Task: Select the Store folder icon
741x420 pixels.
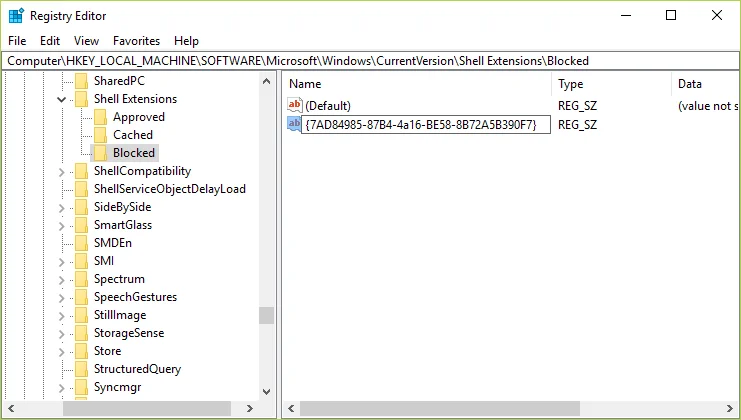Action: (81, 351)
